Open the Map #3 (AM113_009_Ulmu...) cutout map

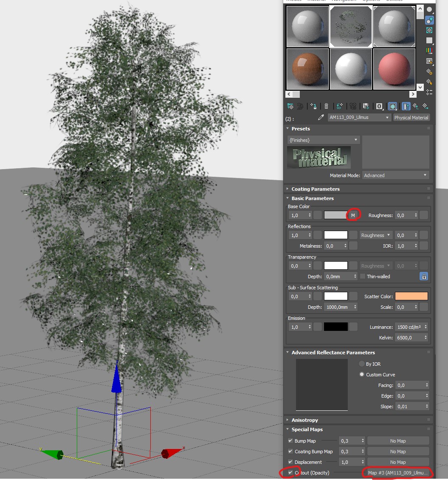point(398,473)
